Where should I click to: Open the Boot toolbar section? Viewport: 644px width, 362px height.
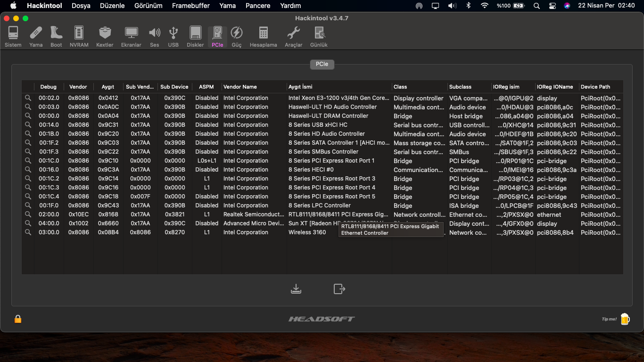(56, 37)
